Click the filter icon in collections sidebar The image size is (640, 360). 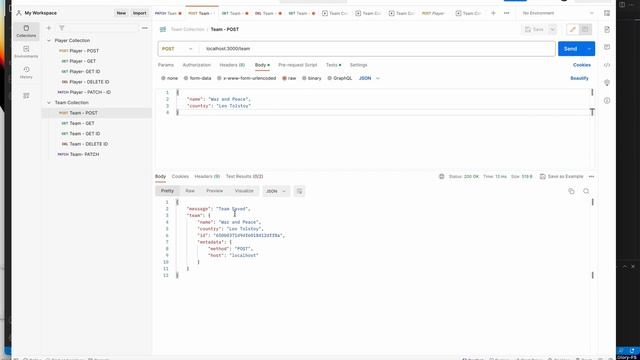click(x=62, y=28)
